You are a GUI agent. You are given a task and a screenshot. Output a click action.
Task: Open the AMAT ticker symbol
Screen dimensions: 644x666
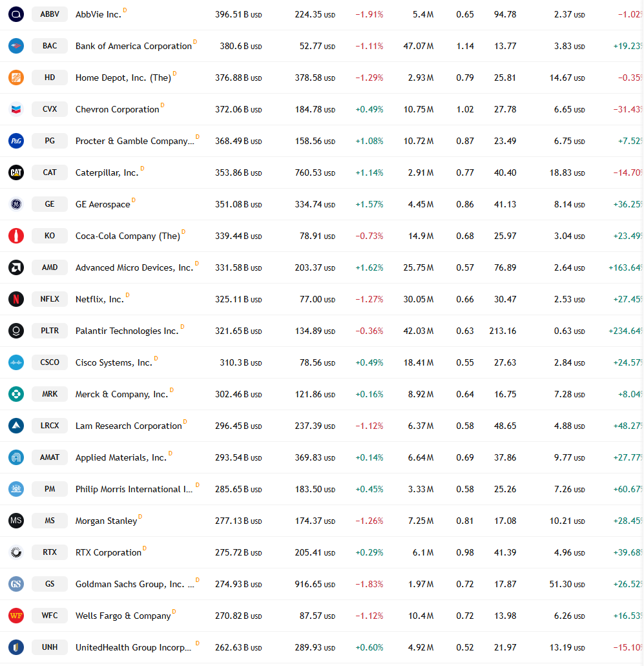(x=50, y=457)
